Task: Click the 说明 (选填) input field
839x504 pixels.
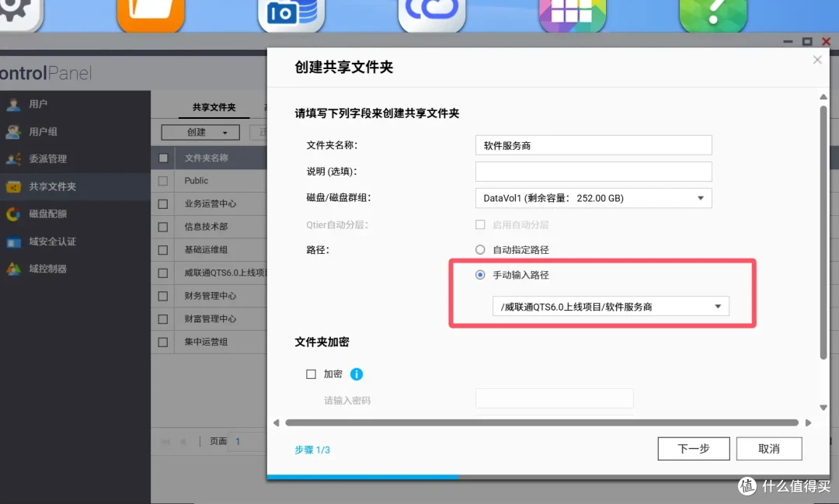Action: 594,172
